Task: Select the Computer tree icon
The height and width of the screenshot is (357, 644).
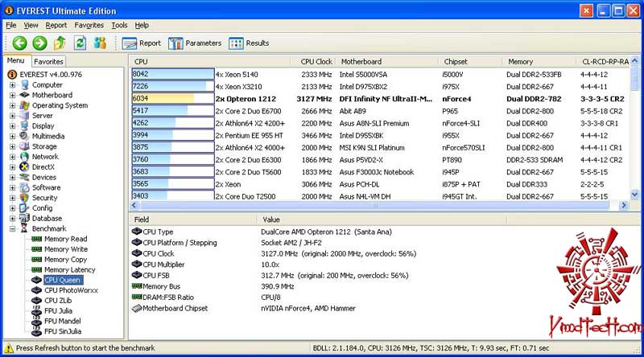Action: (x=25, y=84)
